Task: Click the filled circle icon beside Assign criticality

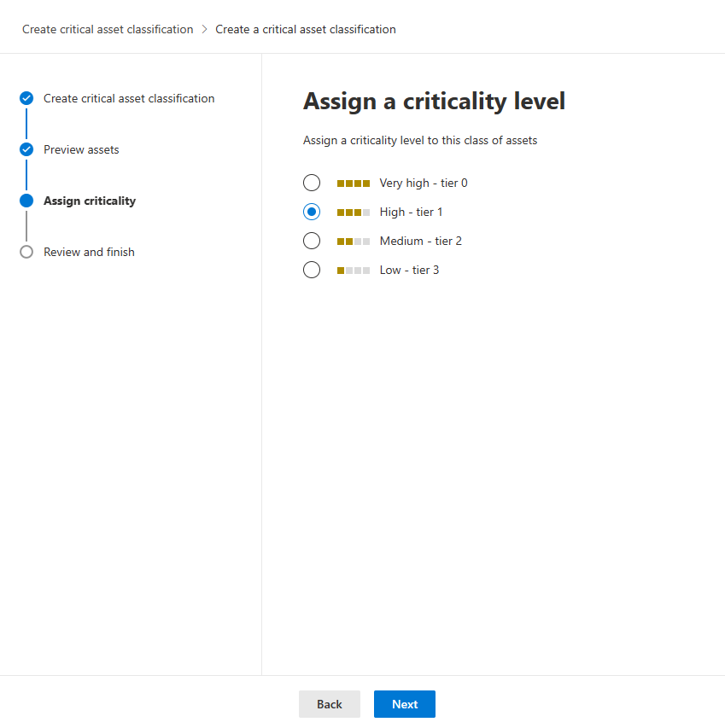Action: [26, 201]
